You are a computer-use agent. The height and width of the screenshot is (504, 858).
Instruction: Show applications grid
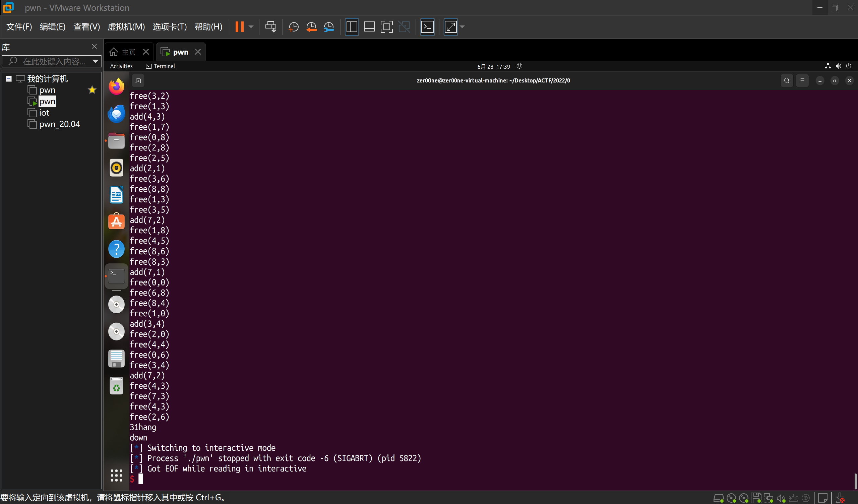116,476
